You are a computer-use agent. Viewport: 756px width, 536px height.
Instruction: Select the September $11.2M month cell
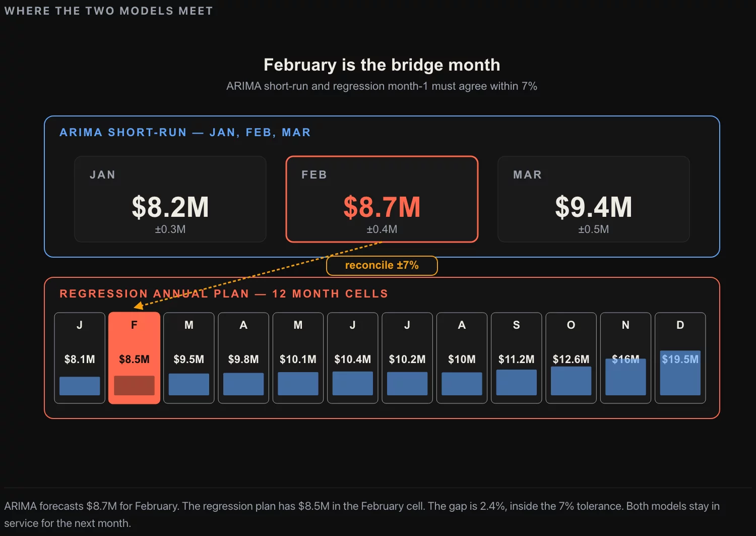tap(517, 358)
